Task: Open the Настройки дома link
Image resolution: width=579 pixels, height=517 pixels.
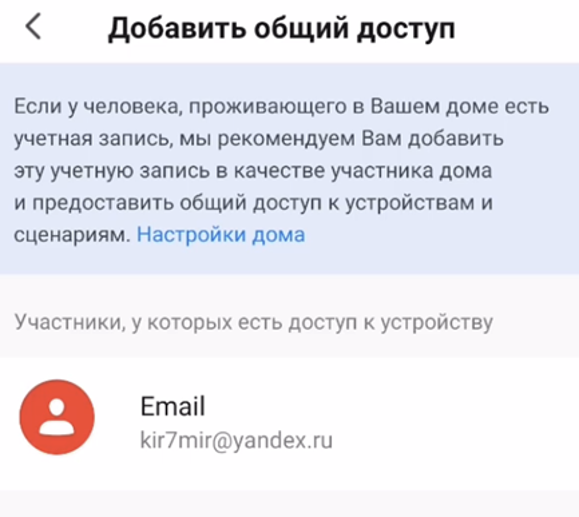Action: [x=221, y=234]
